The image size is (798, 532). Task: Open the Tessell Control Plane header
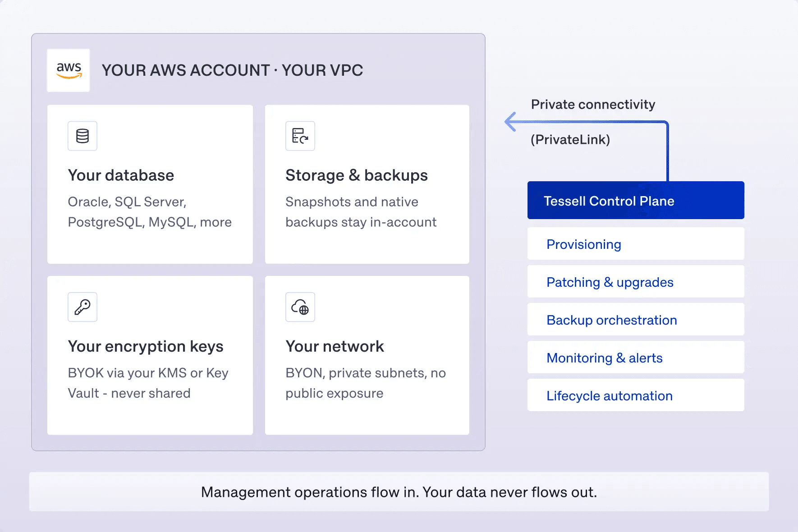(x=636, y=200)
